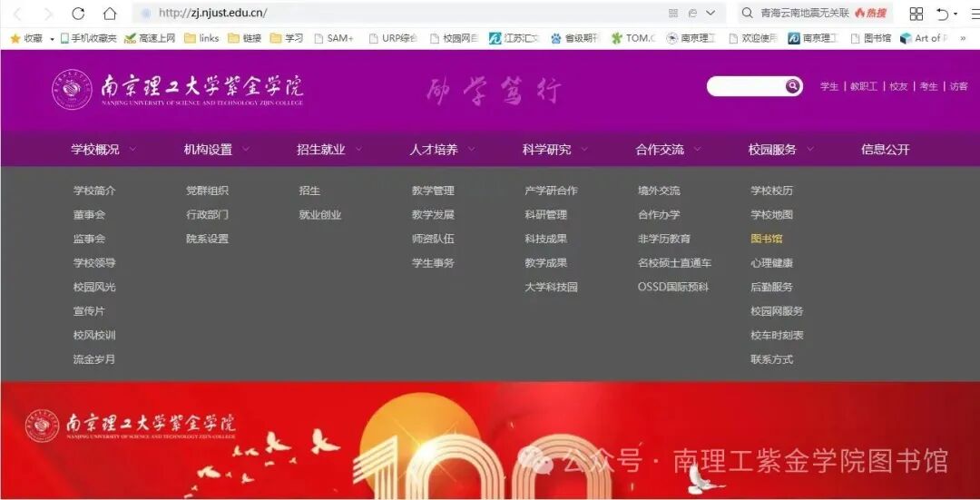Open the 江苏汇文 bookmark

(x=514, y=38)
